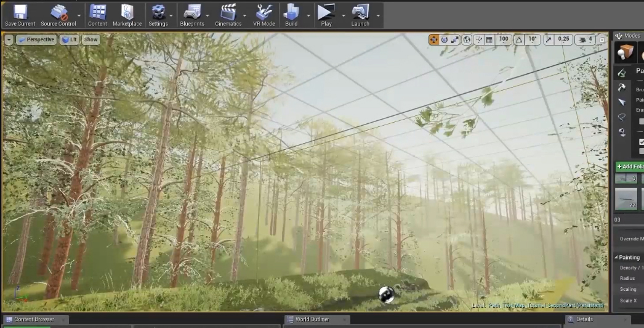Image resolution: width=644 pixels, height=328 pixels.
Task: Open the grid snap value 100 dropdown
Action: click(x=504, y=39)
